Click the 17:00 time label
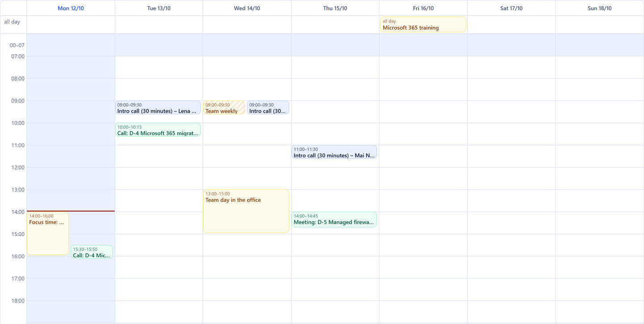 [x=18, y=279]
